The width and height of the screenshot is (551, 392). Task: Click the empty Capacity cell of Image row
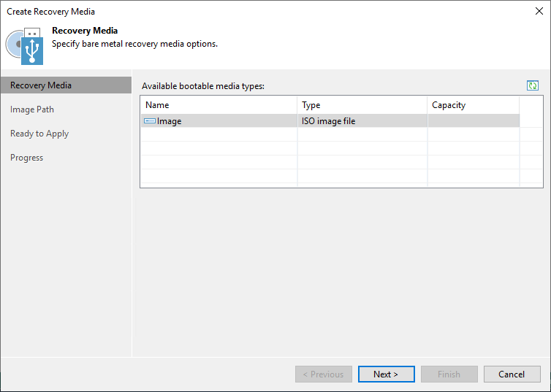473,121
